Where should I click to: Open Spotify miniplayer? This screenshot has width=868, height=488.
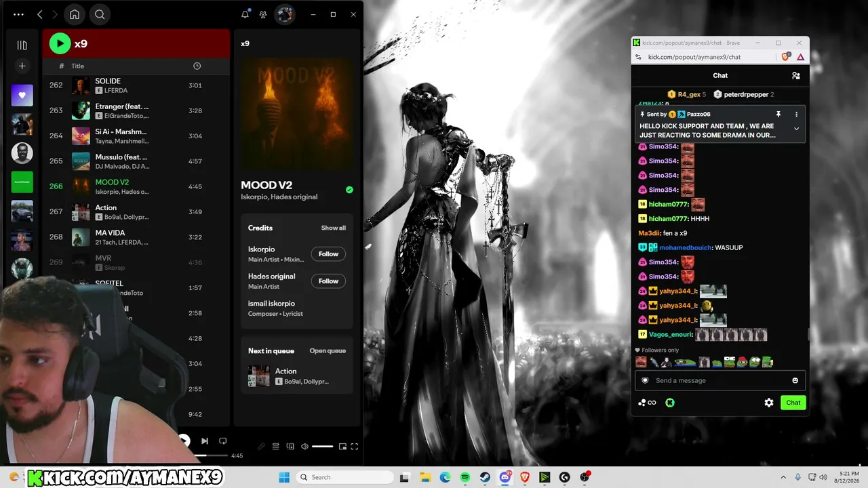click(342, 446)
